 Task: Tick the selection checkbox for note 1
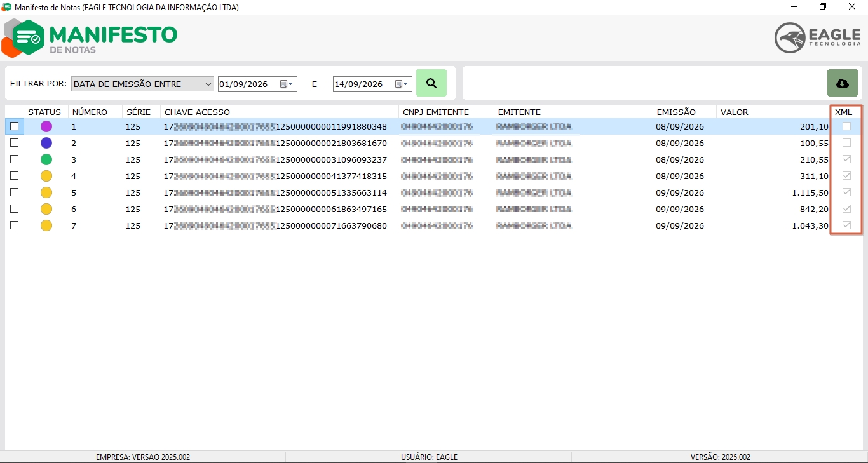[15, 126]
